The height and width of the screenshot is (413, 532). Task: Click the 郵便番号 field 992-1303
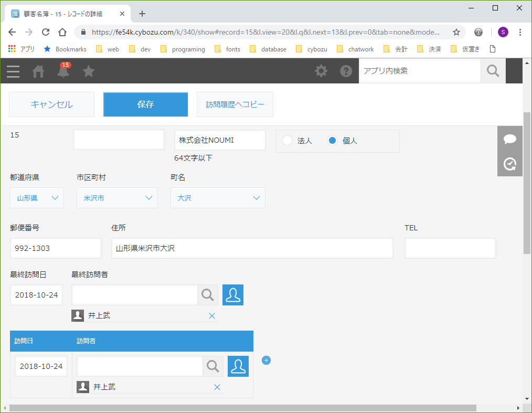click(x=56, y=248)
